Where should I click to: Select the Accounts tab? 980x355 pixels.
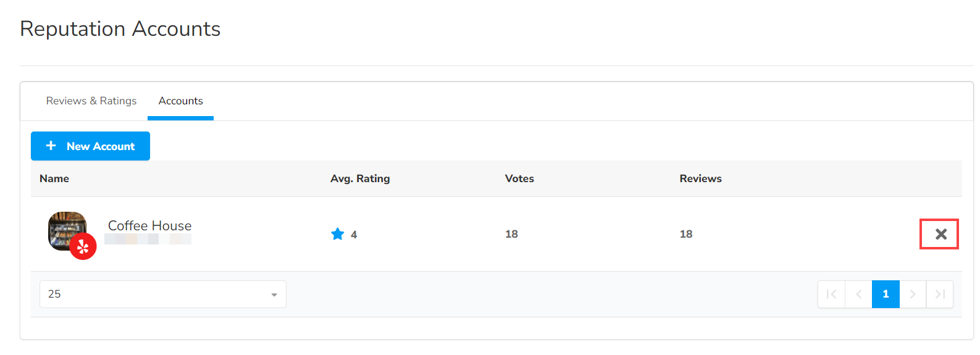[180, 101]
